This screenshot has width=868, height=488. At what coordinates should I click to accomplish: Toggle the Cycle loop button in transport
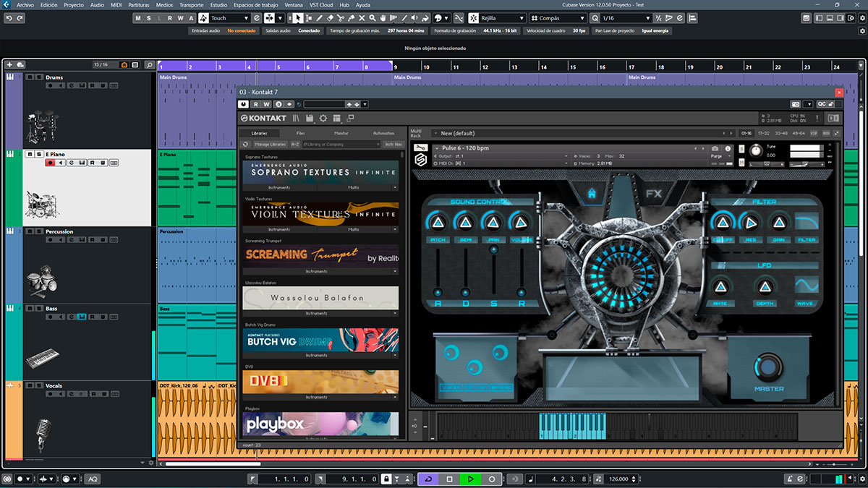[428, 479]
